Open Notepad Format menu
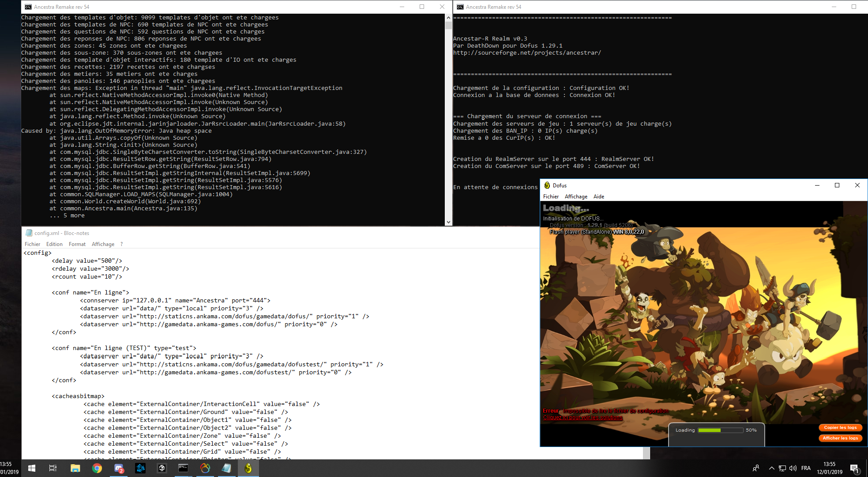The image size is (868, 477). [77, 244]
